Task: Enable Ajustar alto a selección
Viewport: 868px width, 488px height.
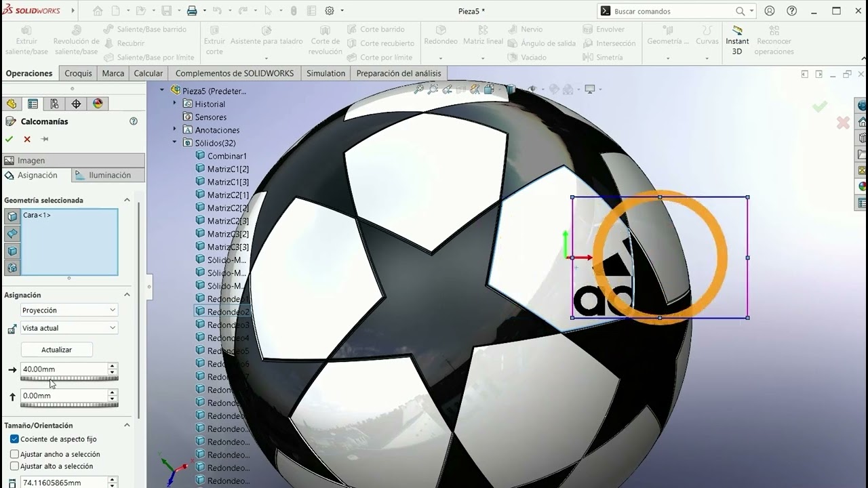Action: tap(14, 466)
